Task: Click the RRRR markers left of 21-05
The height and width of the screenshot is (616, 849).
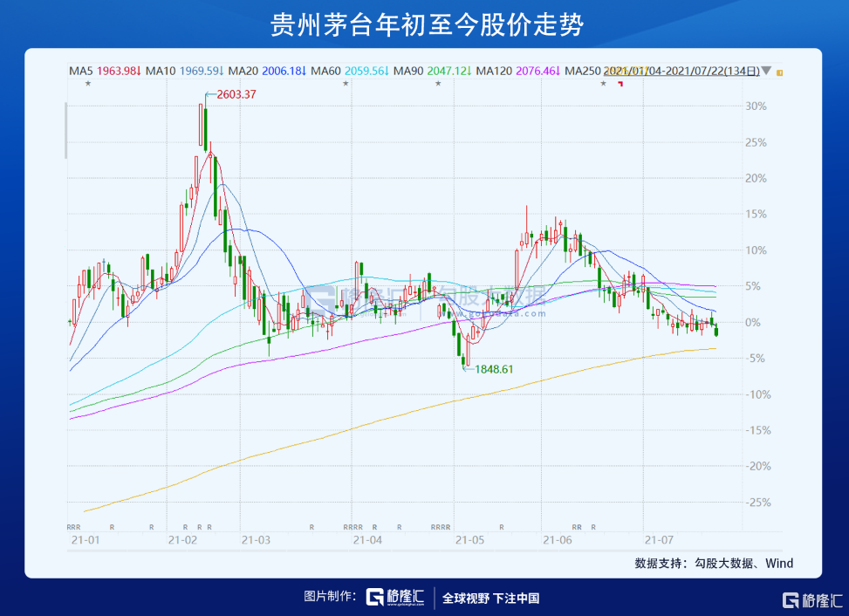Action: 441,527
